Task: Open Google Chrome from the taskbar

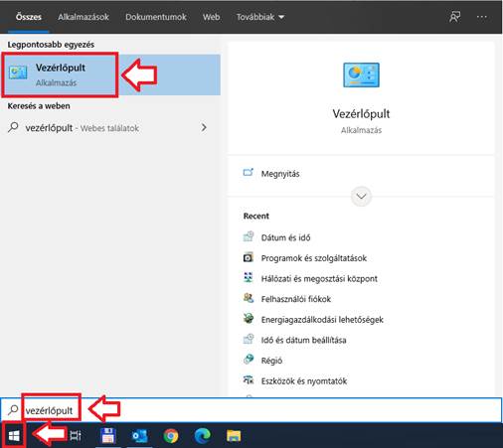Action: 171,436
